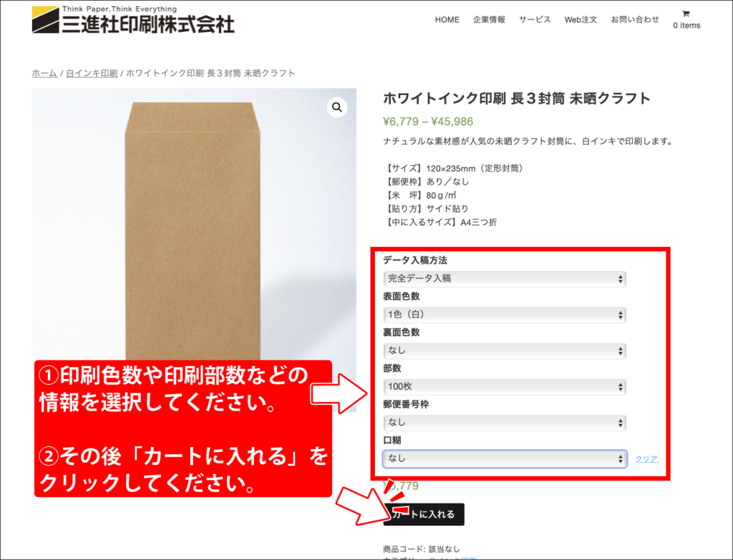Go to HOME menu item

click(447, 19)
